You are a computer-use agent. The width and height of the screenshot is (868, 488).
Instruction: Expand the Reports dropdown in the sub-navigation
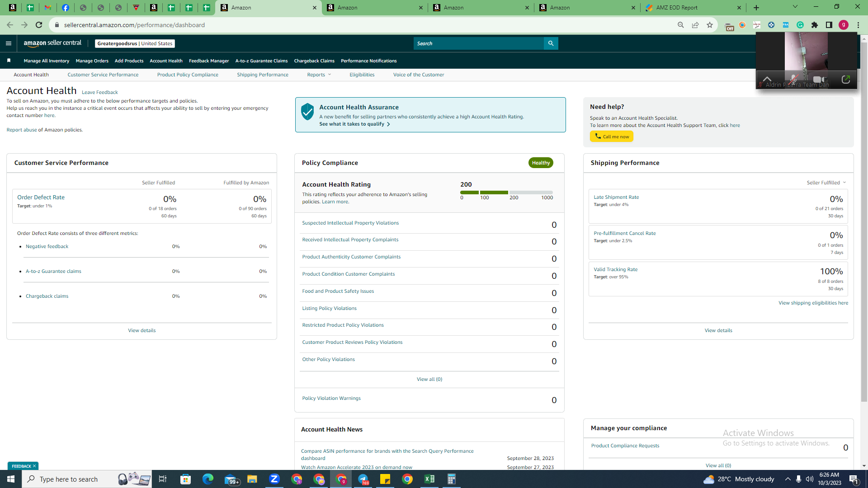tap(319, 75)
